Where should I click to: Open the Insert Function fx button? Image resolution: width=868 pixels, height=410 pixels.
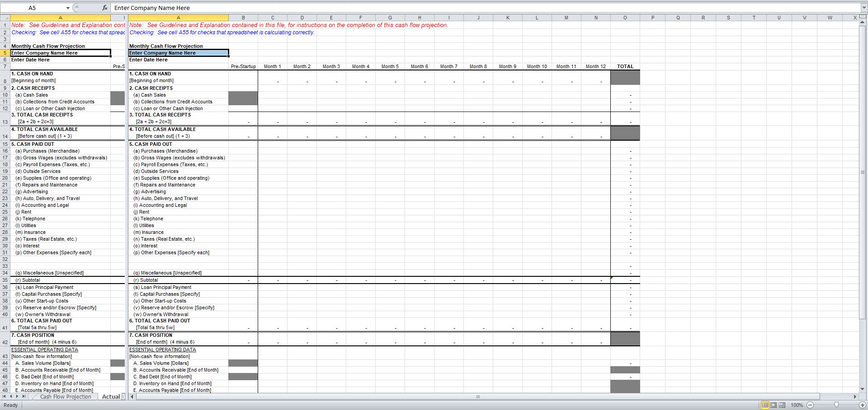(104, 8)
